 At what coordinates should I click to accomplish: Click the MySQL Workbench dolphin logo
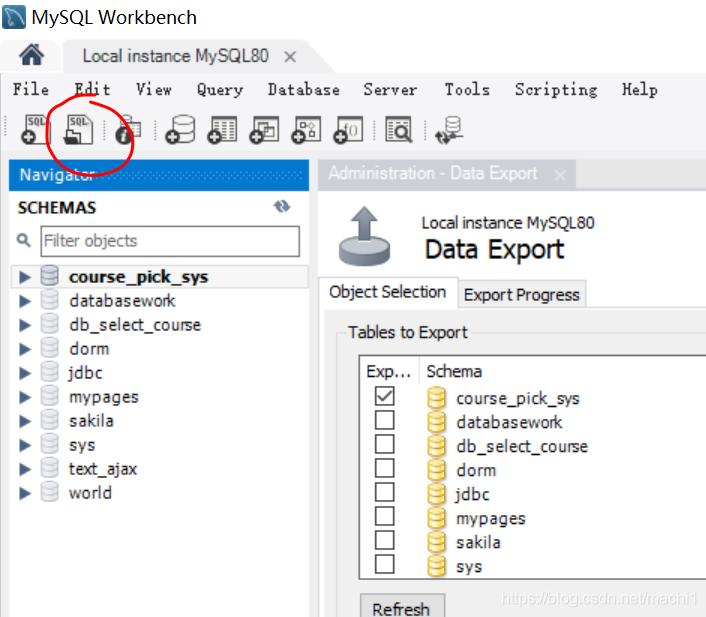(x=14, y=17)
